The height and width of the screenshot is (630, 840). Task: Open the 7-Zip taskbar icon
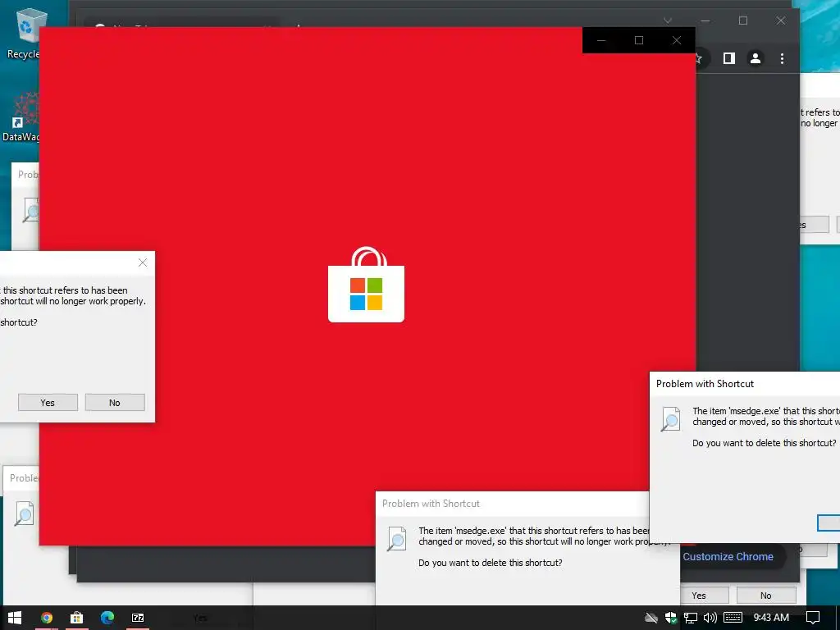(x=138, y=618)
